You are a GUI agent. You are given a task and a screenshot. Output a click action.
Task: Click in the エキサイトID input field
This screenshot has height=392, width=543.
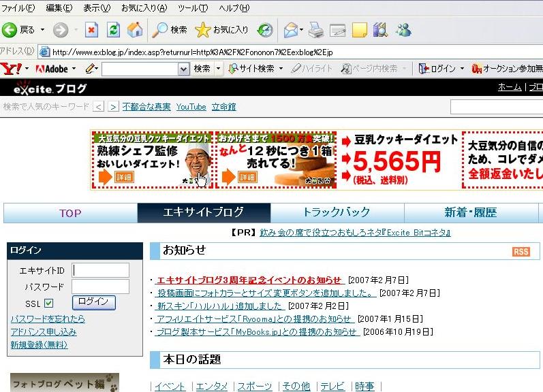tap(100, 270)
